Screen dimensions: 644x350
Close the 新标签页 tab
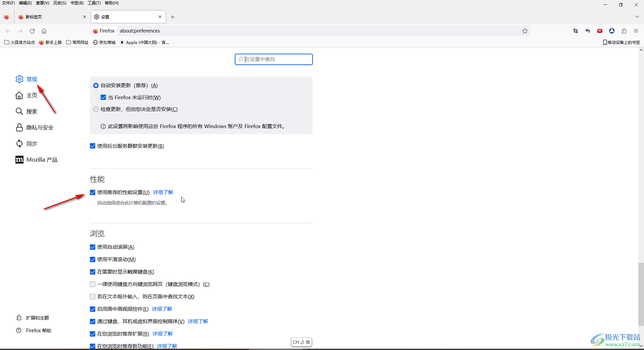point(85,17)
